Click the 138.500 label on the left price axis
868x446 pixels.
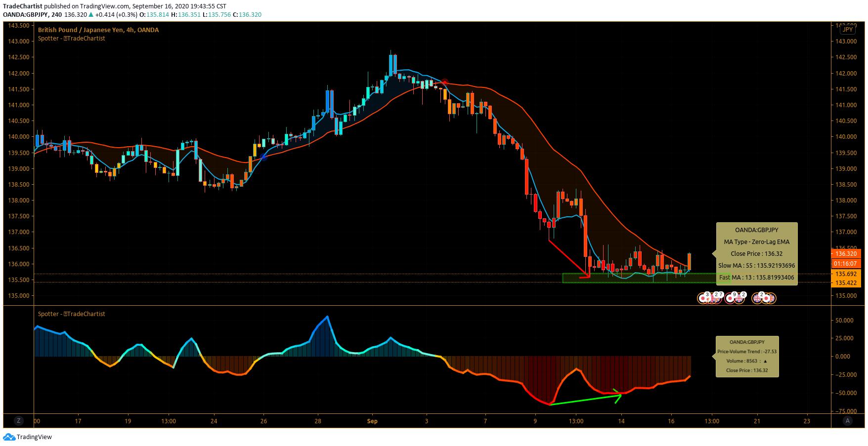(x=19, y=185)
